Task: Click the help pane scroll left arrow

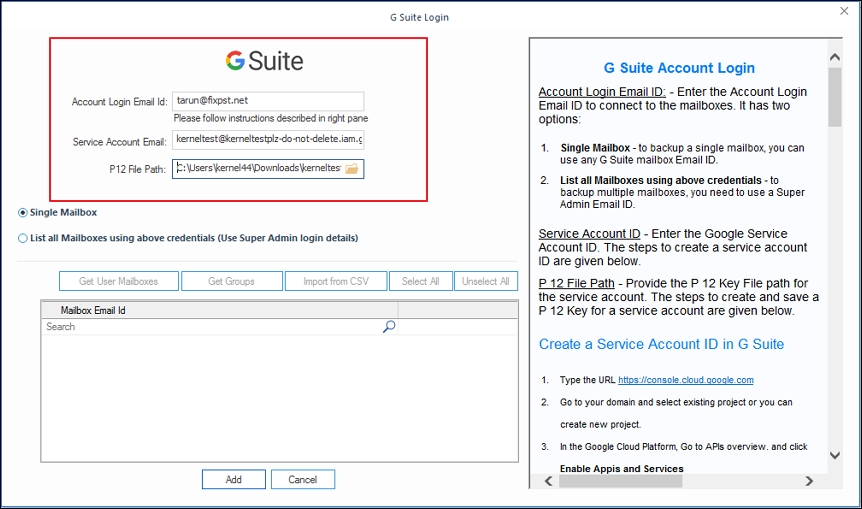Action: tap(549, 481)
